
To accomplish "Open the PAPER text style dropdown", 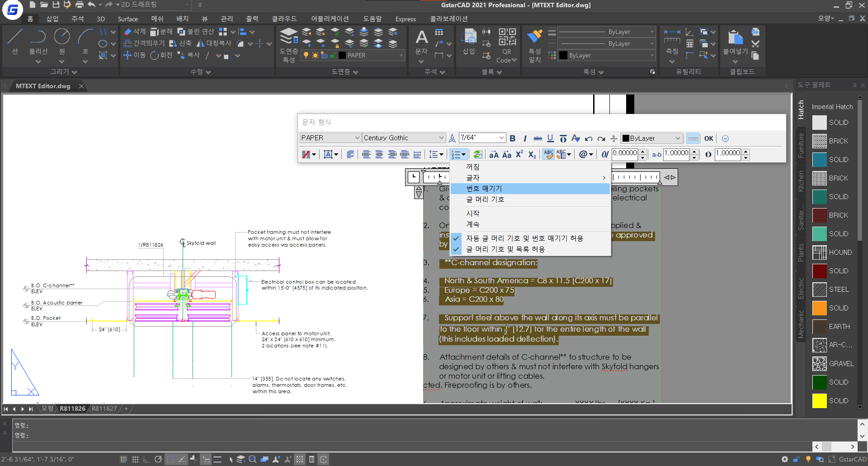I will (330, 138).
